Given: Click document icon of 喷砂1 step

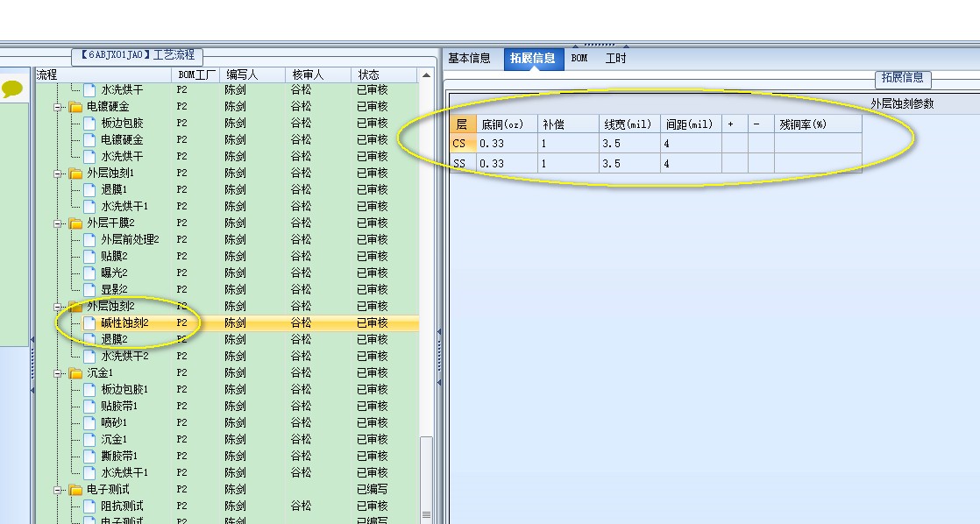Looking at the screenshot, I should click(90, 423).
